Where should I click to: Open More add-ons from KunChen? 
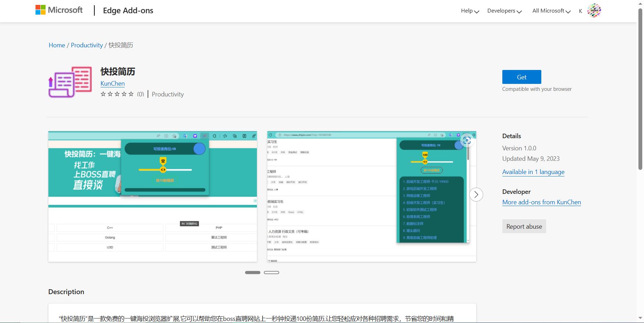tap(541, 202)
